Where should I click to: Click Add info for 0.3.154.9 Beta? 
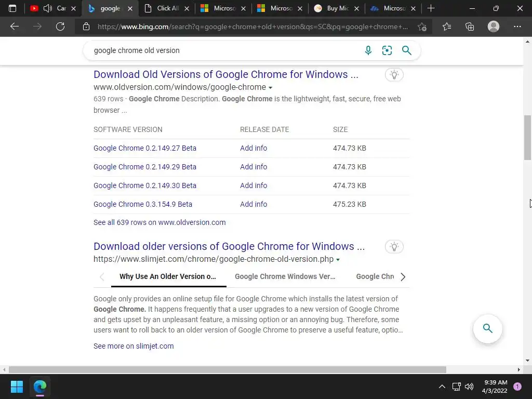pos(254,204)
